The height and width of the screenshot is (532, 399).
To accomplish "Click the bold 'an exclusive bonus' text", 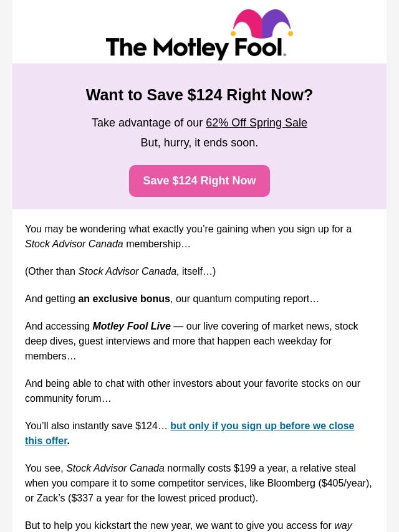I will coord(123,299).
